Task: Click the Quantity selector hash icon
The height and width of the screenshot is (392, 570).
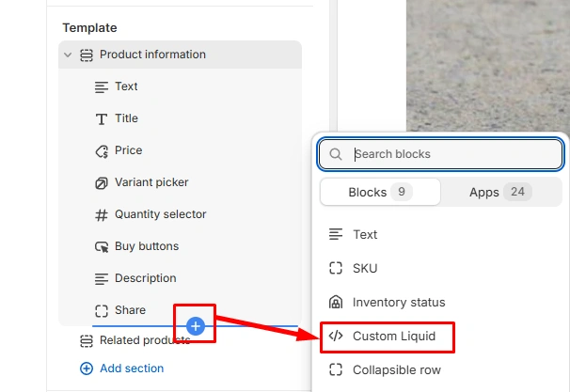Action: [102, 214]
